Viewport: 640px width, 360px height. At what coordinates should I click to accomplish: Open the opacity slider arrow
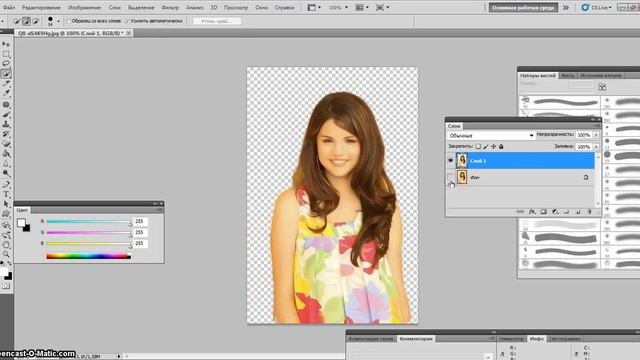pyautogui.click(x=596, y=135)
